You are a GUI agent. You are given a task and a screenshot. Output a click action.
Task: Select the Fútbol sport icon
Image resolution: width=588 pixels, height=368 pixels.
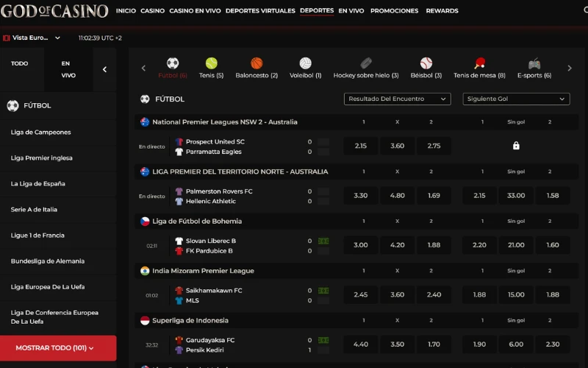click(x=173, y=63)
